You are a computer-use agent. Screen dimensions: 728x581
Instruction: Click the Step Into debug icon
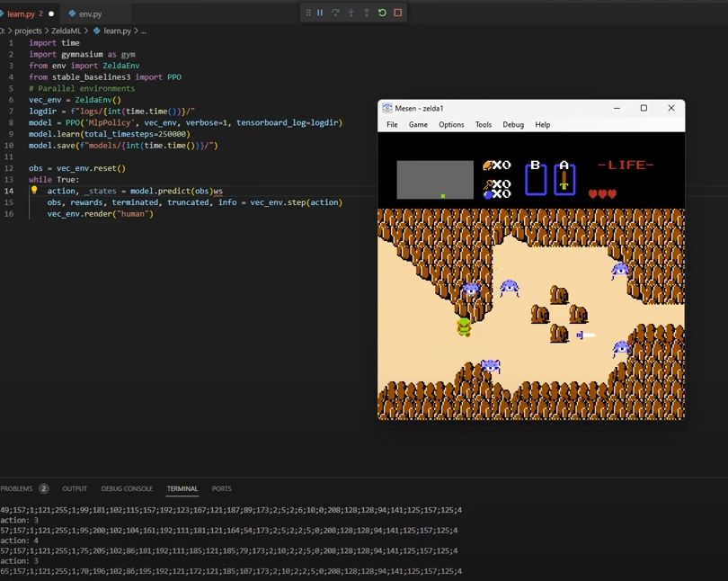pyautogui.click(x=351, y=13)
